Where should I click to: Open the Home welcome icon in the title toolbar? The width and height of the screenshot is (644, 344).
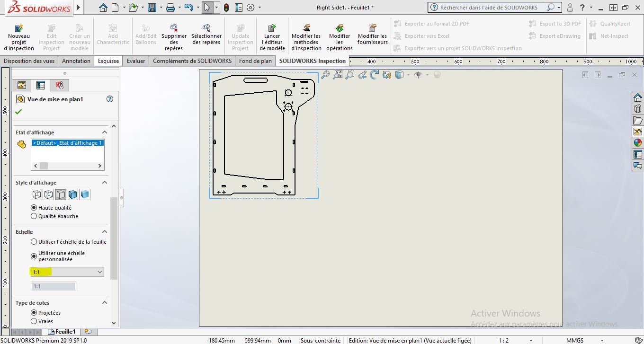[x=103, y=8]
